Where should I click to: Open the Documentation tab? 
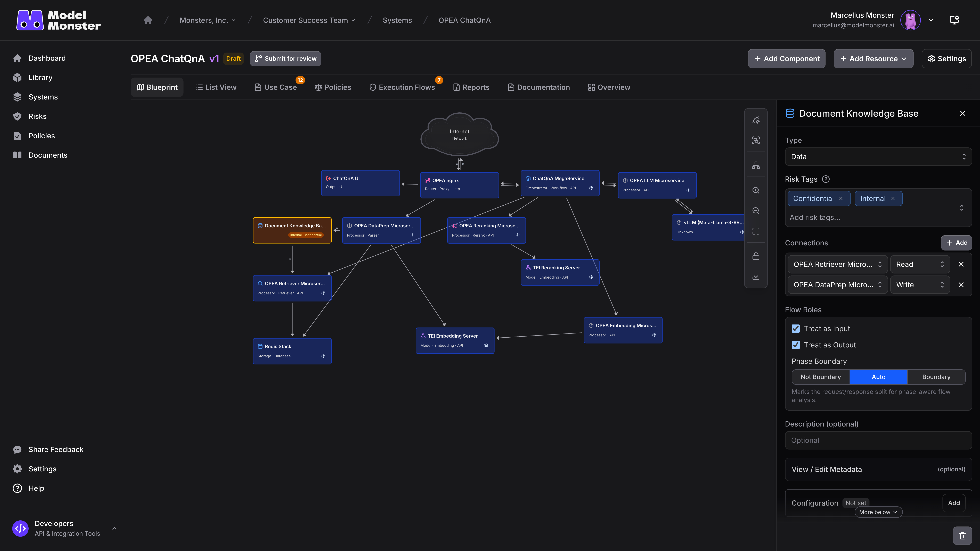(x=539, y=87)
